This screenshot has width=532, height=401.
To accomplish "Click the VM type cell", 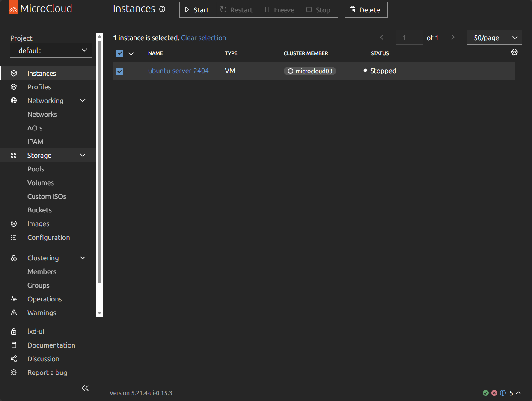I will click(x=230, y=71).
